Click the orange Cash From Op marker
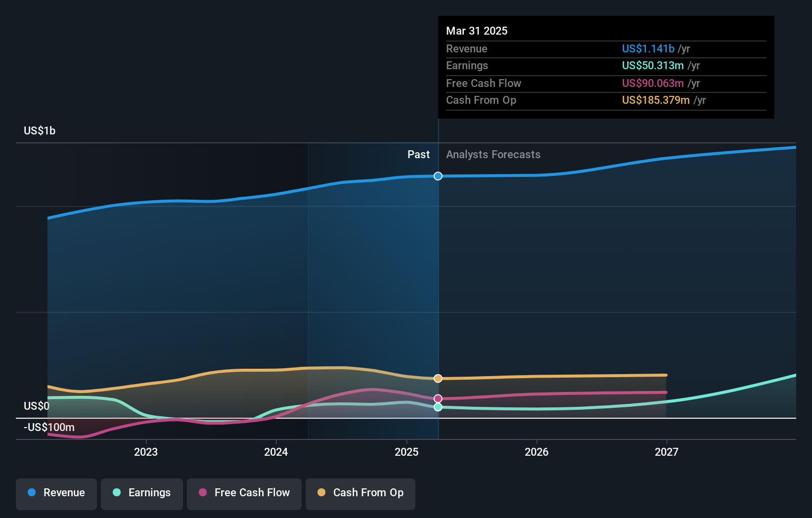Screen dimensions: 812x518 coord(438,379)
